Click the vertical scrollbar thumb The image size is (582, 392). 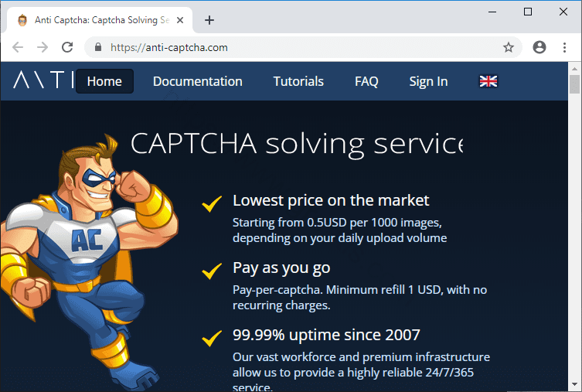[574, 84]
